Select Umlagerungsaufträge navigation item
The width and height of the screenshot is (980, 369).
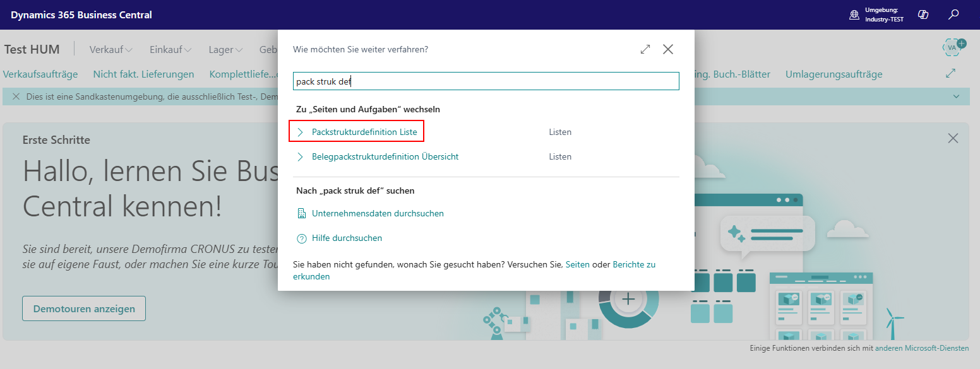(x=834, y=74)
